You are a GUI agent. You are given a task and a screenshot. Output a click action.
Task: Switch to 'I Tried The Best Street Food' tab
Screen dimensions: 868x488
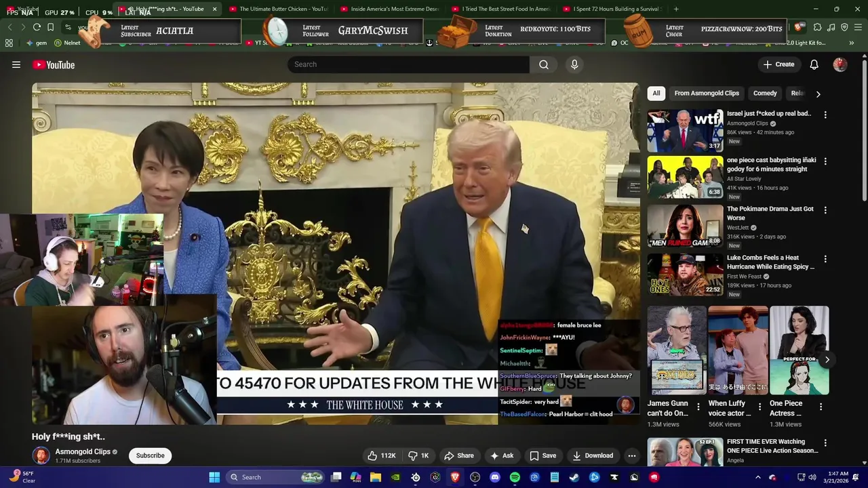pos(501,9)
